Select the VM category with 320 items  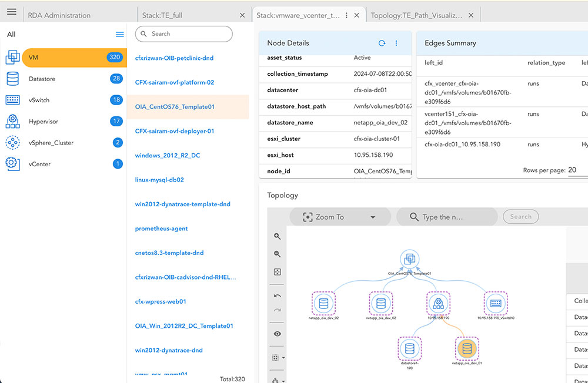coord(74,58)
